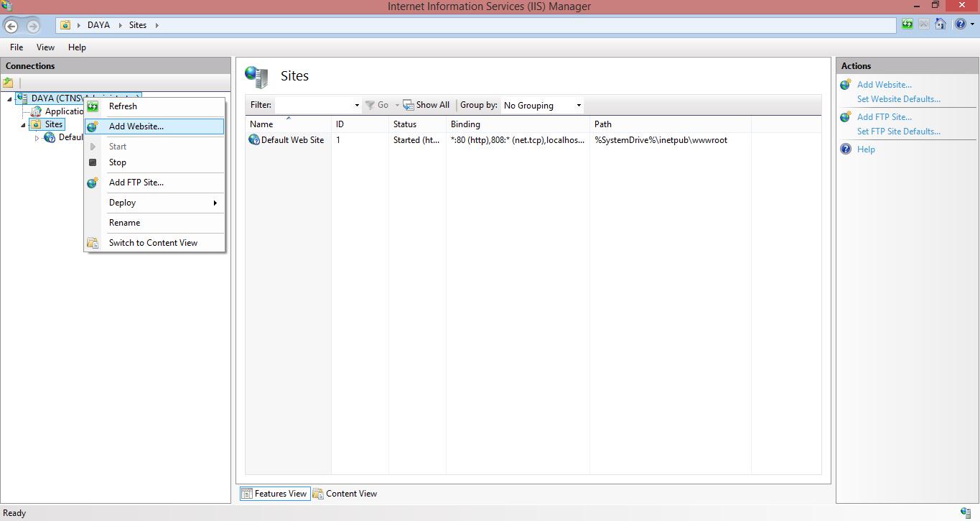Expand the Deploy submenu arrow
Screen dimensions: 980x521
(x=215, y=203)
